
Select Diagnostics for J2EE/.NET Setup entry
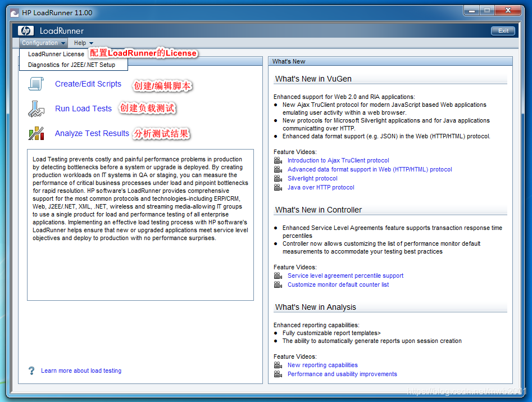tap(71, 65)
